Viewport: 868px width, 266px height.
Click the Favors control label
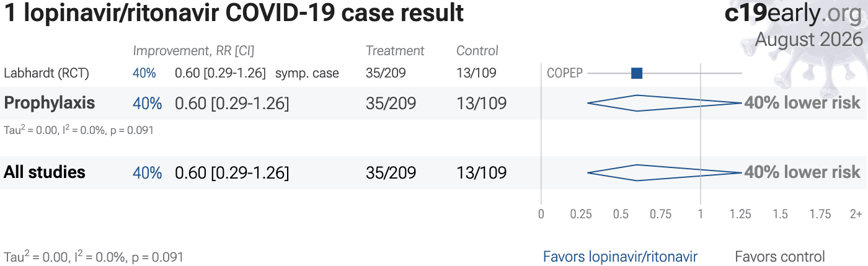point(780,257)
